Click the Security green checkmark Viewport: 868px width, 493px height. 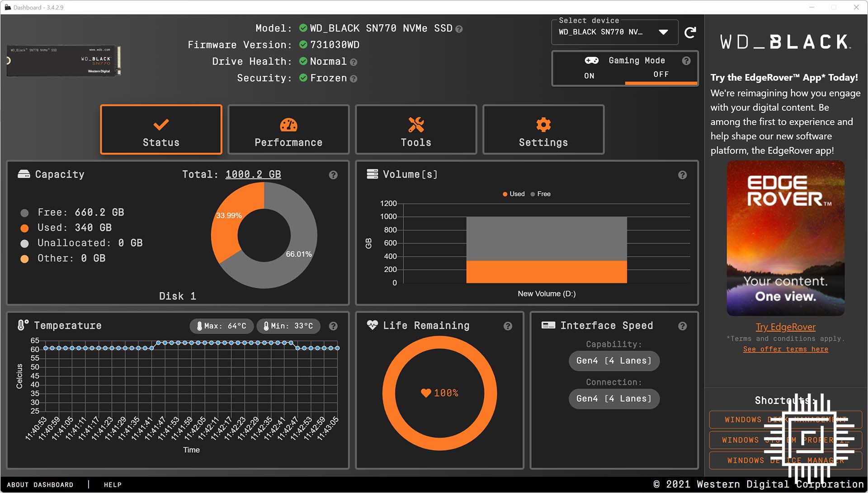tap(303, 78)
